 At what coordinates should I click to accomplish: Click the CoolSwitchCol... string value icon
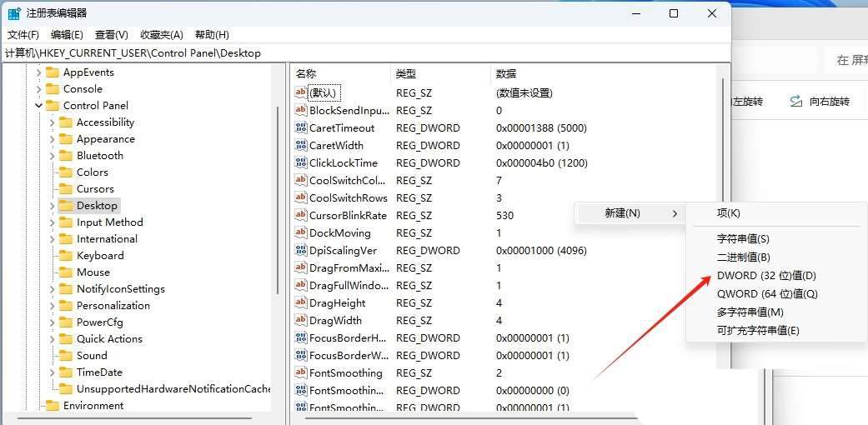[x=300, y=180]
